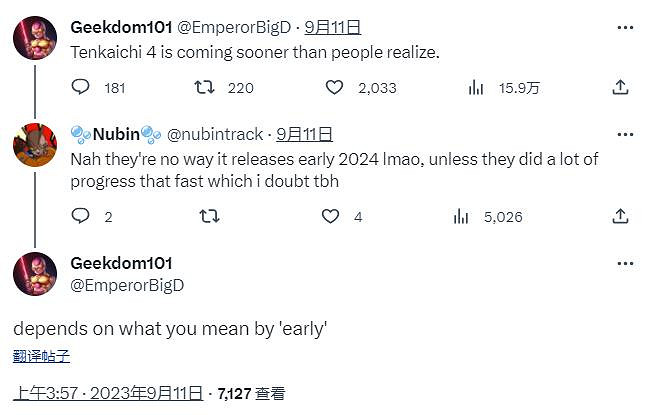Screen dimensions: 647x415
Task: Click the tweet timestamp 上午3:57 · 2023年9月11日
Action: click(108, 393)
